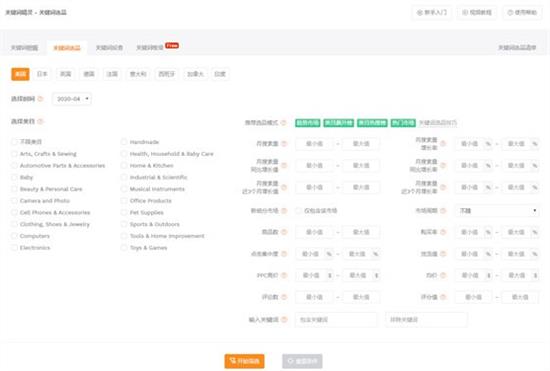550x371 pixels.
Task: Open help icon beside 购买率 label
Action: click(443, 232)
